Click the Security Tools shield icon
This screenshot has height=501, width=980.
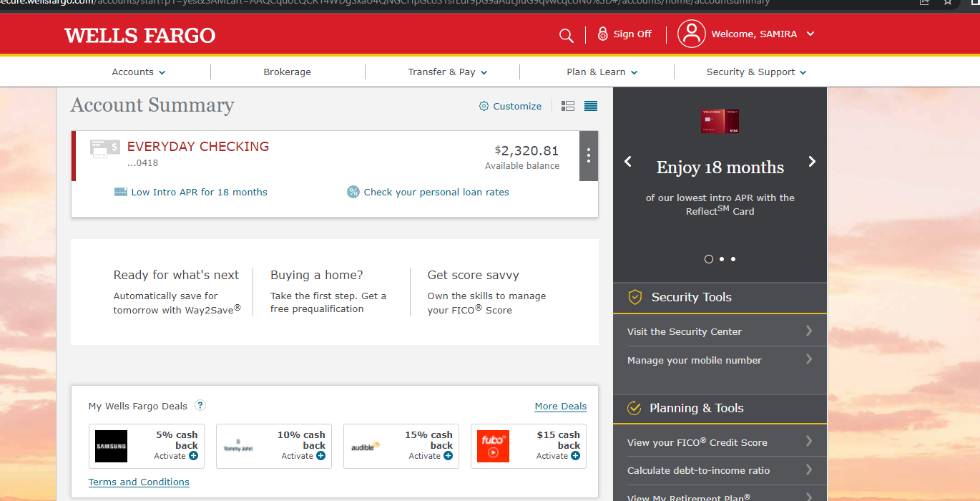pyautogui.click(x=634, y=297)
